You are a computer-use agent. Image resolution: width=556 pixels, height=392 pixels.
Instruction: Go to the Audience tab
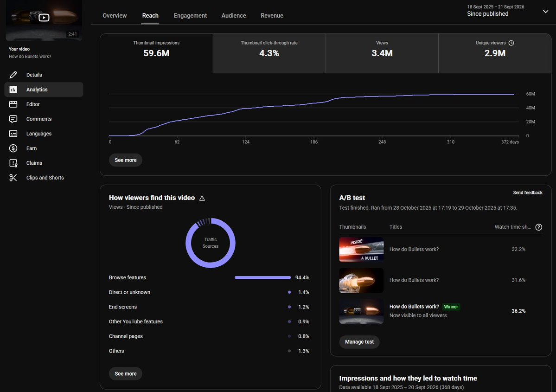click(x=234, y=16)
